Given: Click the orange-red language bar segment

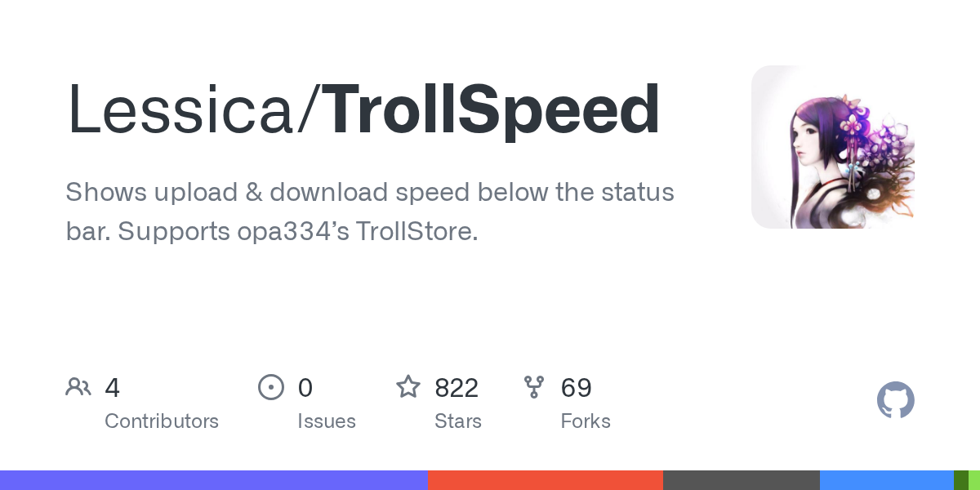Looking at the screenshot, I should click(x=546, y=480).
